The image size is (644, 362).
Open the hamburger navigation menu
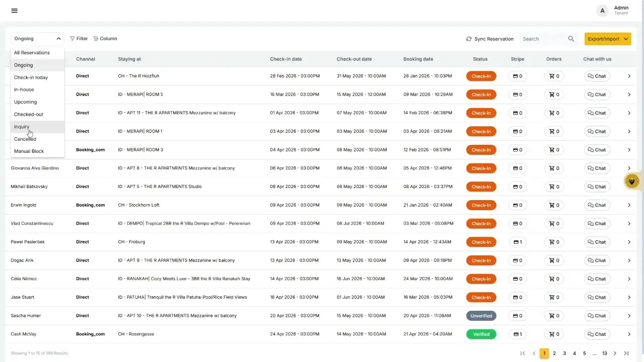click(14, 11)
